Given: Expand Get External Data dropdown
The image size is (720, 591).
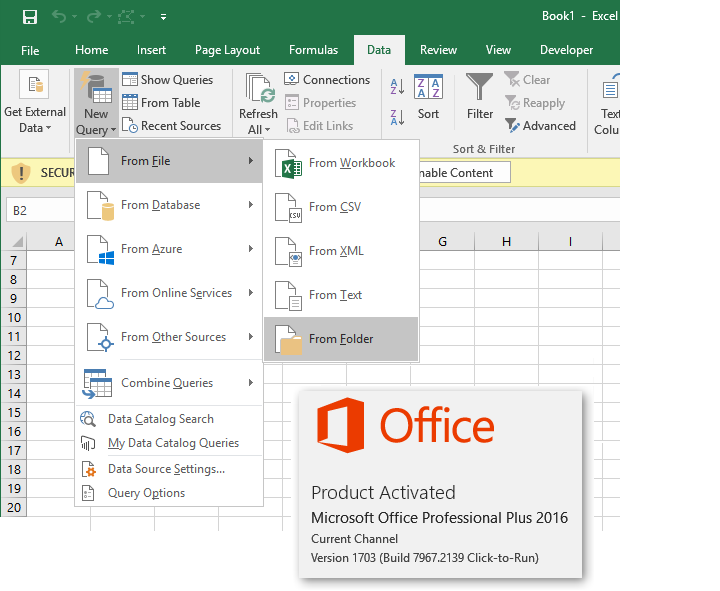Looking at the screenshot, I should tap(35, 102).
